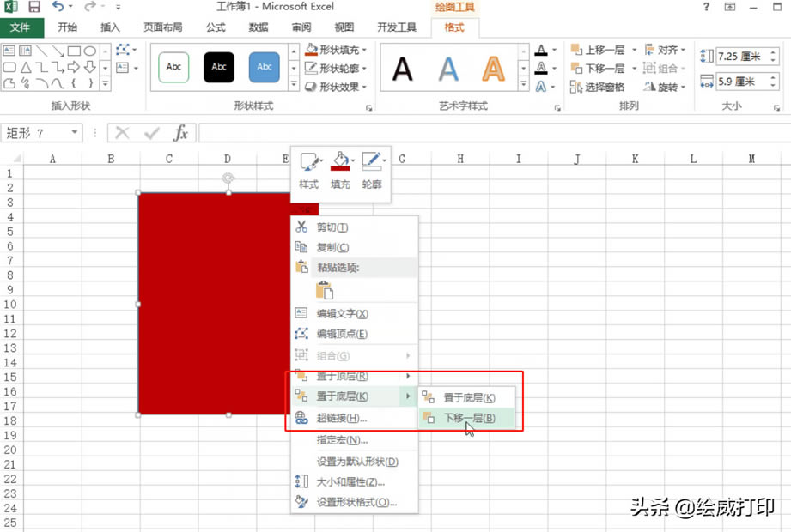791x532 pixels.
Task: Click the 轮廓 icon in the mini toolbar
Action: [371, 159]
